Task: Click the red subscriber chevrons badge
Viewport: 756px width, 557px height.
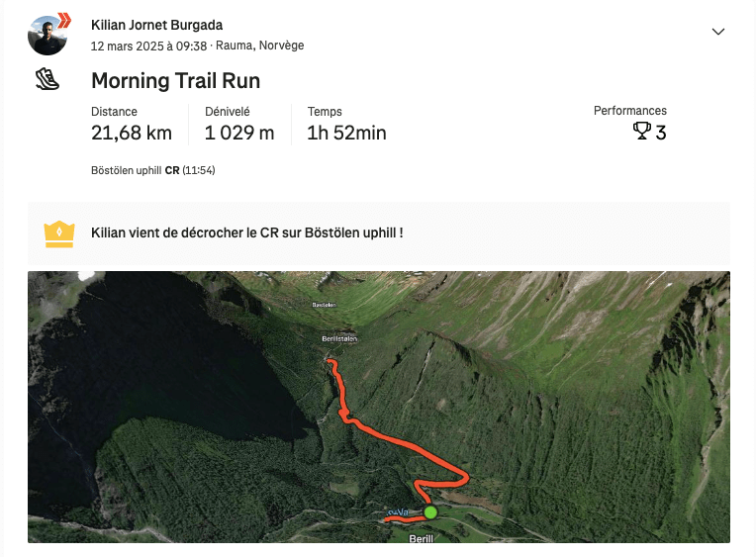Action: (x=64, y=21)
